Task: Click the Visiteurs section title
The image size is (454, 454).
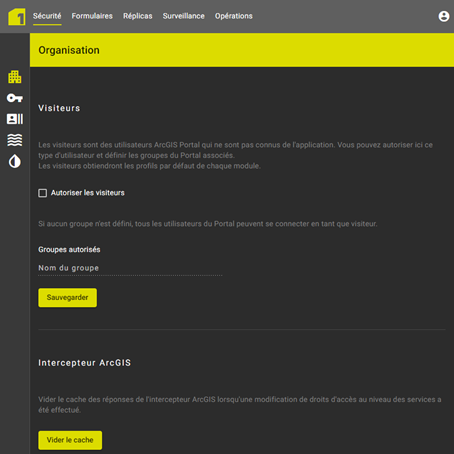Action: tap(59, 108)
